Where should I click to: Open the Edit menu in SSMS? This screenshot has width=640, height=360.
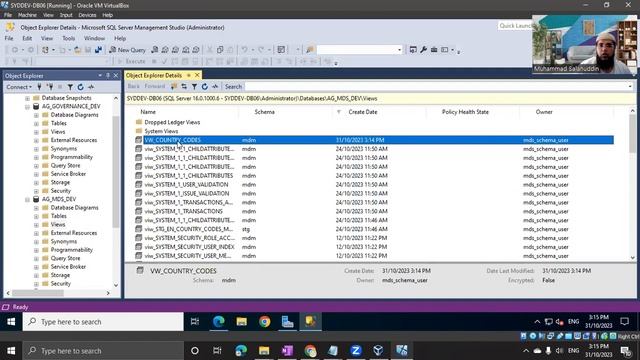[x=27, y=38]
